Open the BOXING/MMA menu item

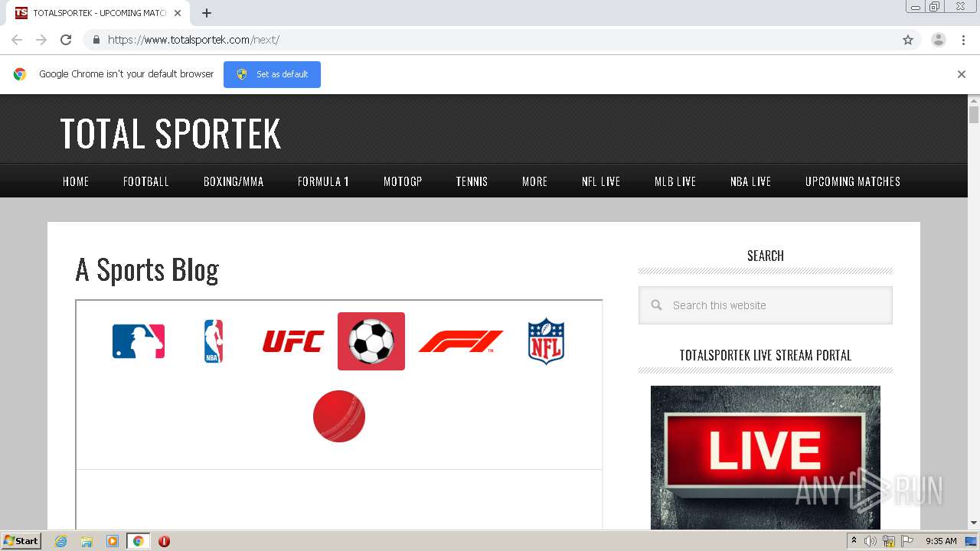point(234,181)
